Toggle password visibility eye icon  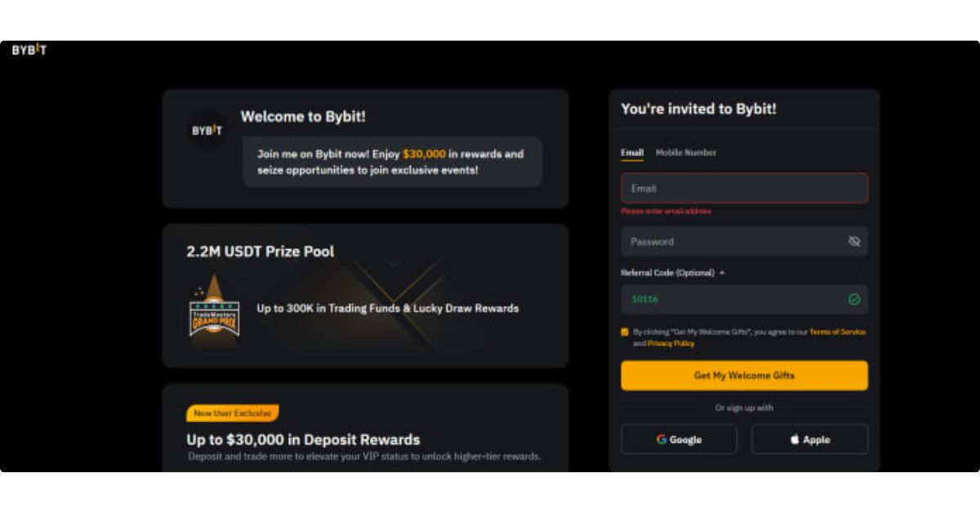click(x=854, y=242)
